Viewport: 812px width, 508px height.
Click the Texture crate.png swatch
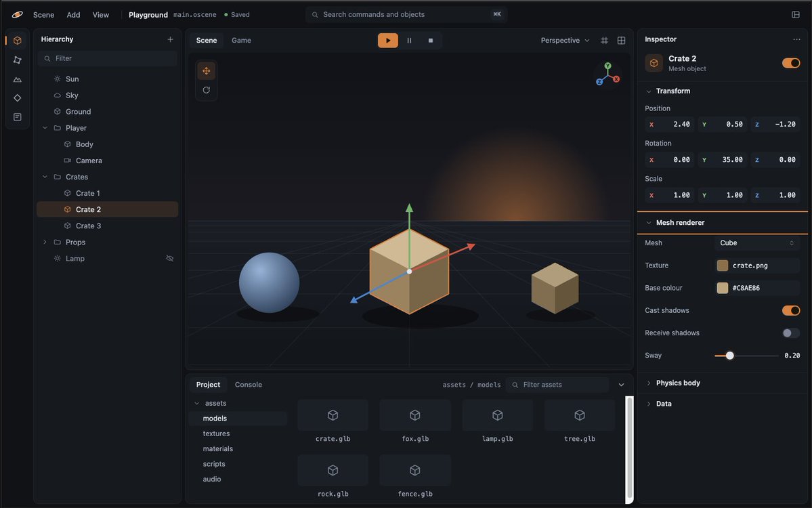[x=723, y=266]
